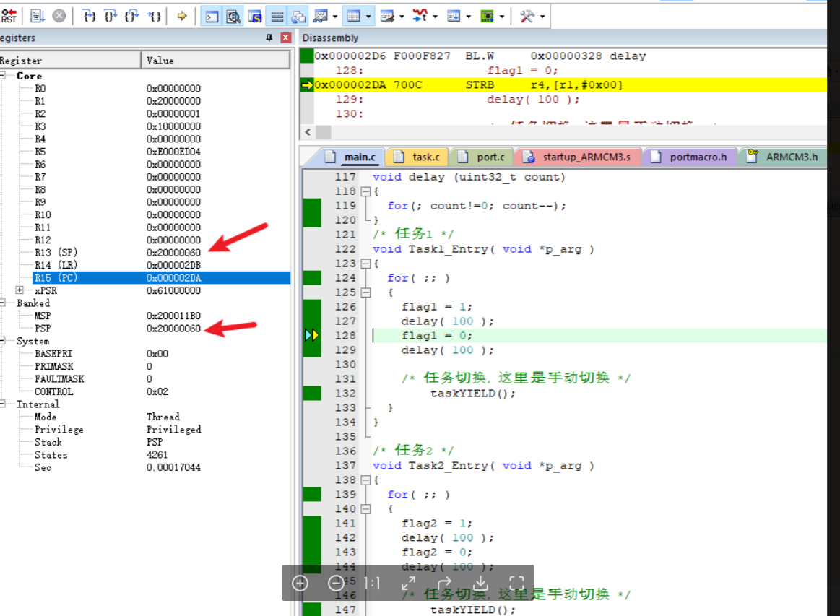Click the Show Next Statement arrow icon
Viewport: 840px width, 616px height.
182,16
